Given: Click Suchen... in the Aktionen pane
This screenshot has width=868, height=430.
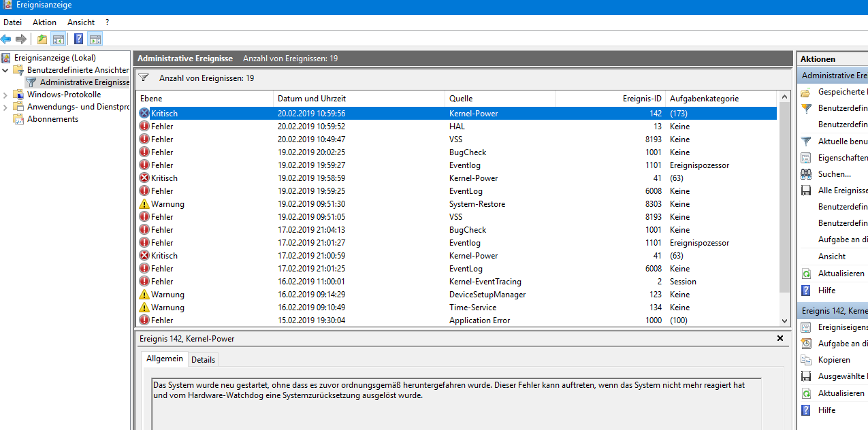Looking at the screenshot, I should [x=835, y=174].
